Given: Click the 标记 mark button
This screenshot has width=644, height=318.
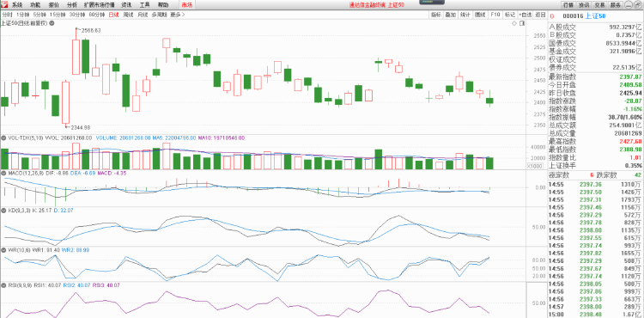Looking at the screenshot, I should coord(510,15).
